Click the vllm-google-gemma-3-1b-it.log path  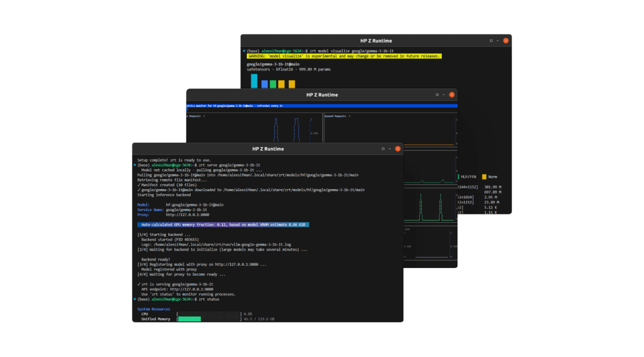click(222, 245)
